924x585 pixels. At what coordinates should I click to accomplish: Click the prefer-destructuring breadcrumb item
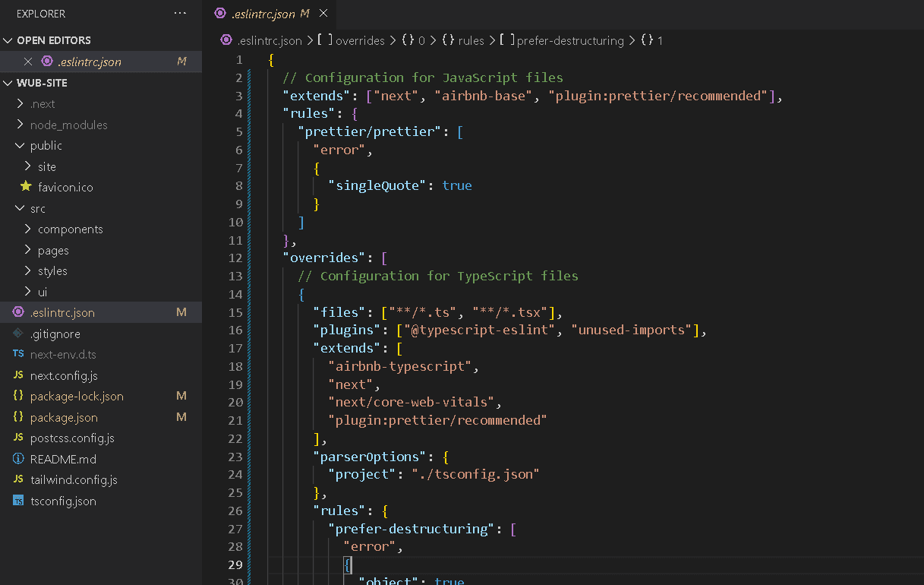click(569, 40)
